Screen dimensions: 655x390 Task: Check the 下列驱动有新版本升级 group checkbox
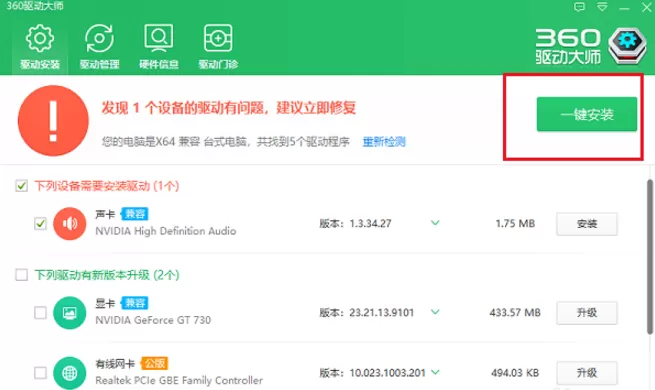21,275
